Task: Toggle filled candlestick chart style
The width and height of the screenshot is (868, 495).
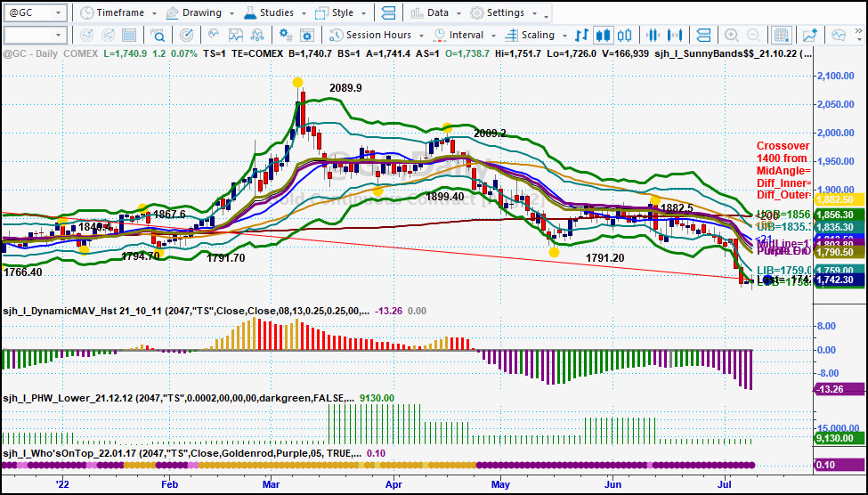Action: coord(603,36)
